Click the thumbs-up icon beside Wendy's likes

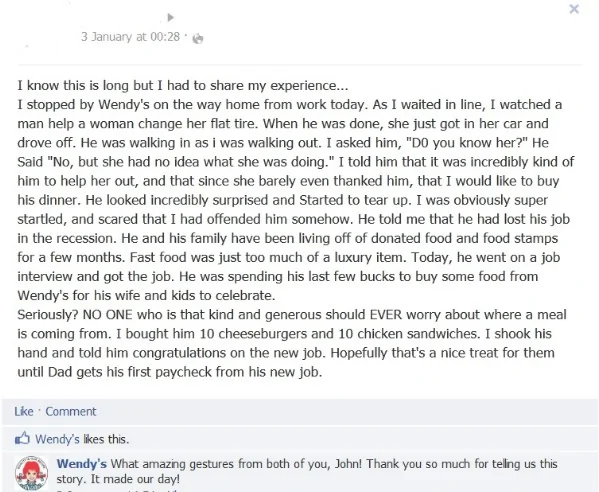click(x=22, y=439)
